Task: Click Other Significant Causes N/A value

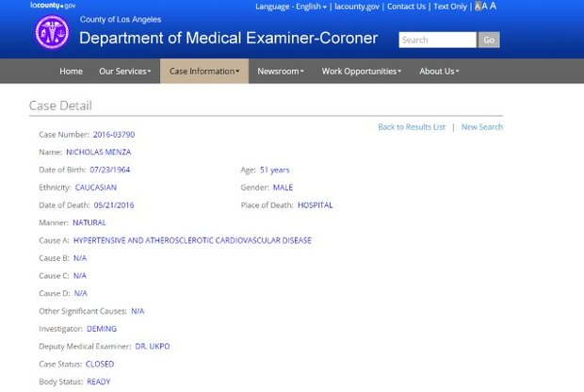Action: [138, 311]
